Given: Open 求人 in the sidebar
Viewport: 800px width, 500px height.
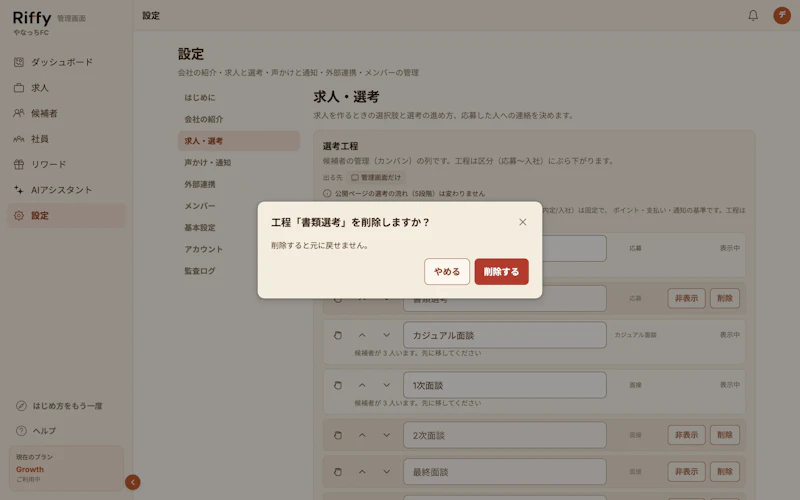Looking at the screenshot, I should [x=66, y=88].
